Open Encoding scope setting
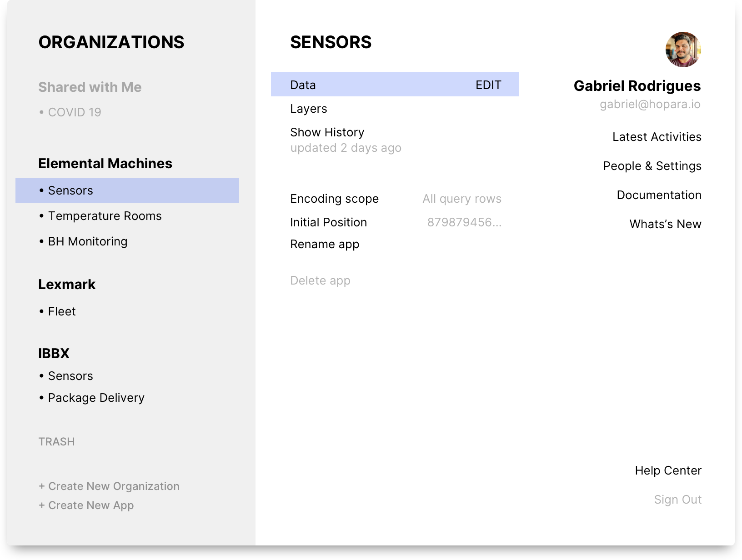742x560 pixels. 334,199
